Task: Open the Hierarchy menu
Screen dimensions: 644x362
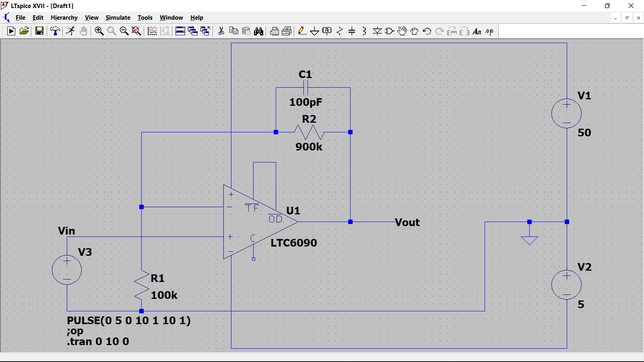Action: [64, 18]
